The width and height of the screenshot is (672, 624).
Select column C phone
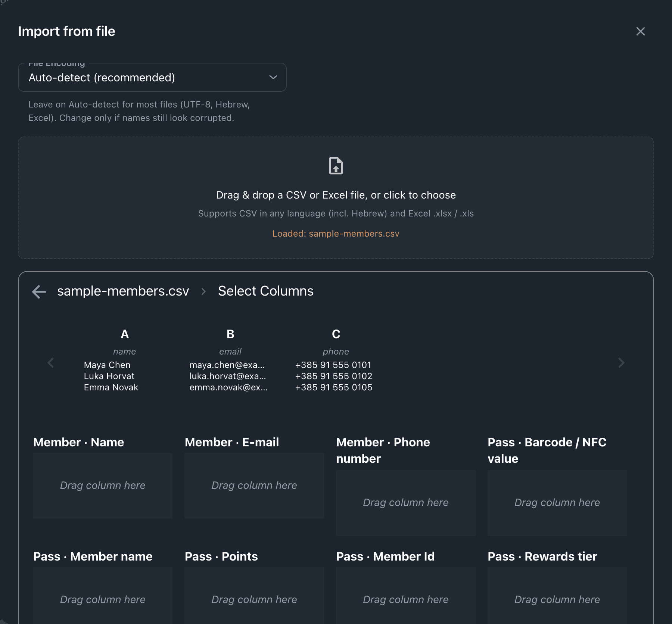336,360
